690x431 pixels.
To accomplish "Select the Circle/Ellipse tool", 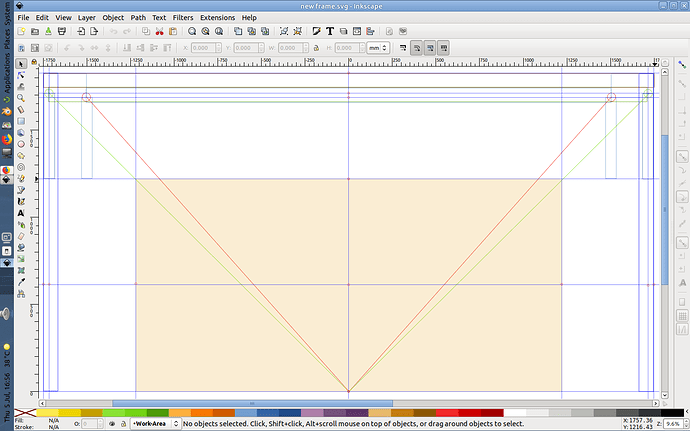I will coord(21,144).
